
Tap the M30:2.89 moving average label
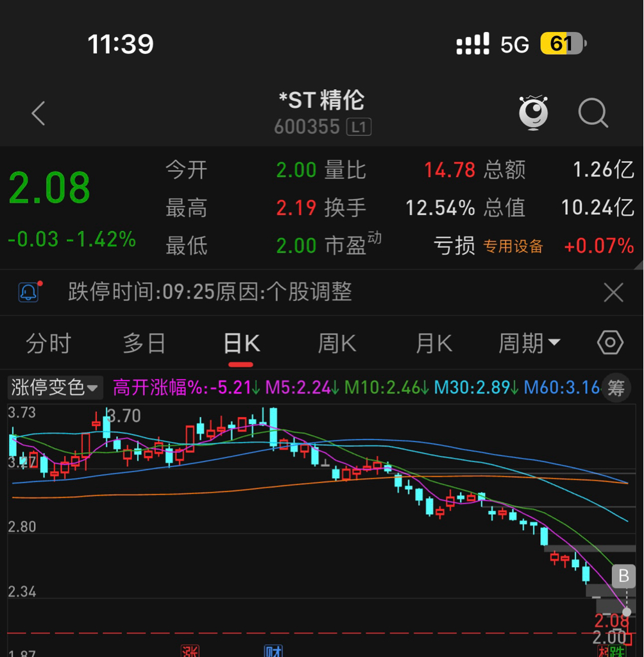pyautogui.click(x=477, y=388)
